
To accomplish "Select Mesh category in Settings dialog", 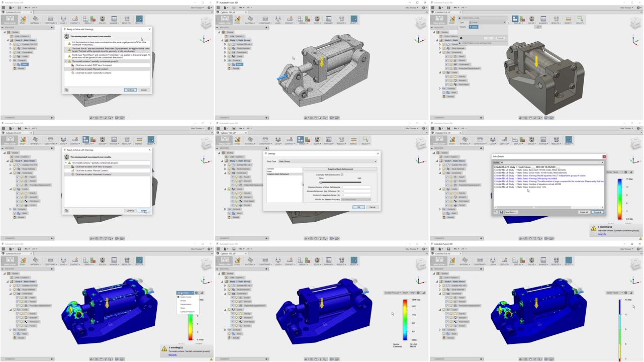I will [x=269, y=171].
